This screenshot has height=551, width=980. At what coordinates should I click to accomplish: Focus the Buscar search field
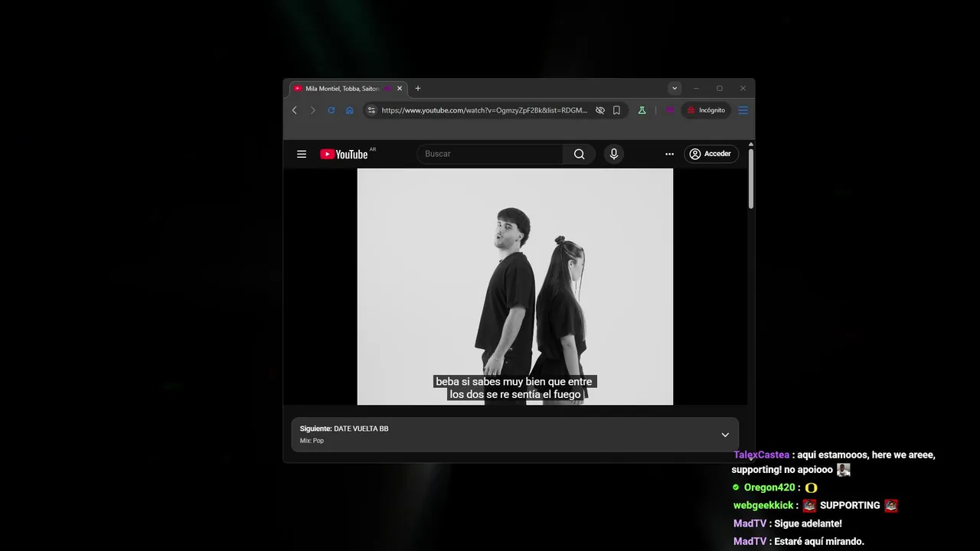coord(490,154)
